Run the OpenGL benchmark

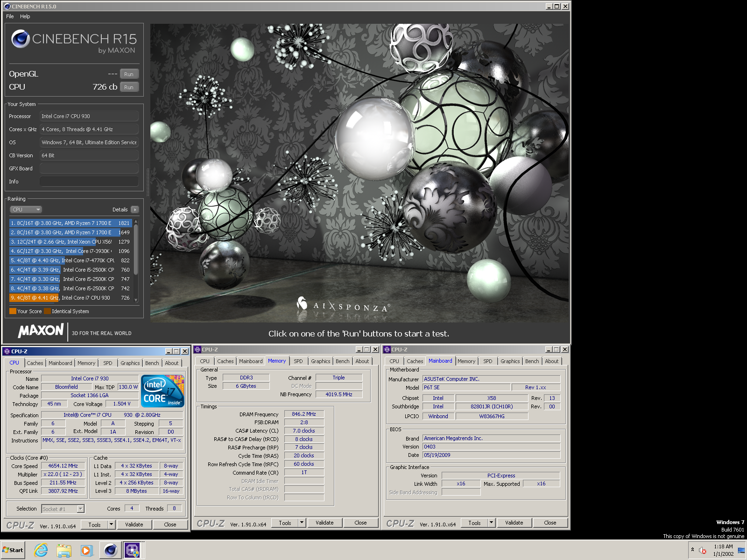(129, 74)
